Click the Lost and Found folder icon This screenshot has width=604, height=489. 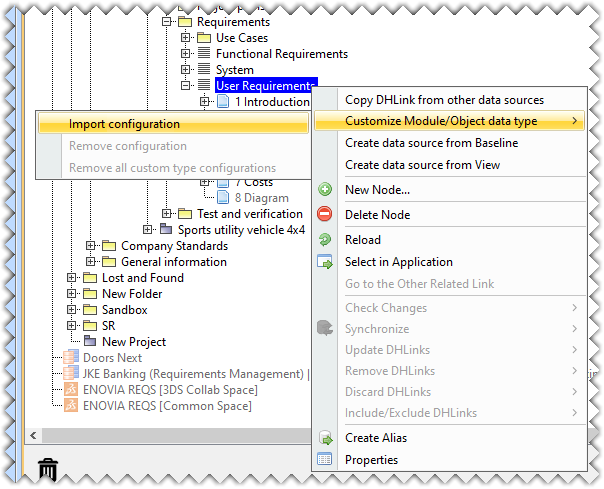[x=90, y=277]
